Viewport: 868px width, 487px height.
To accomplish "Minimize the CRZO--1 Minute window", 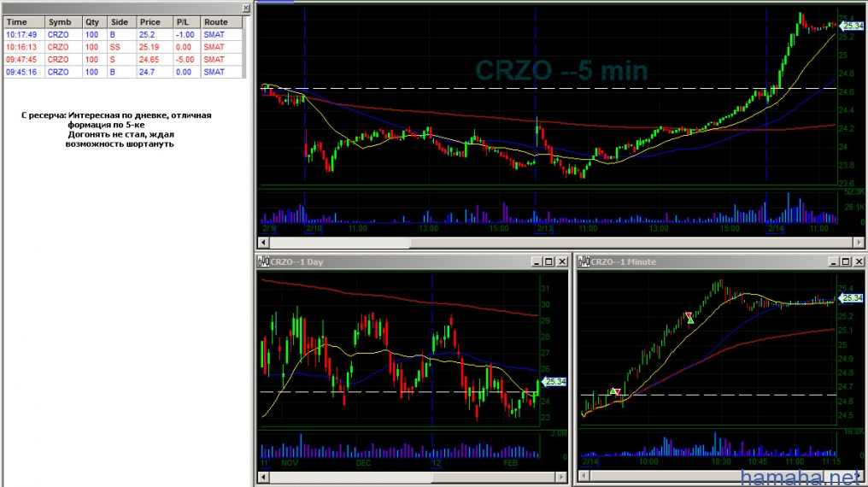I will (x=833, y=261).
